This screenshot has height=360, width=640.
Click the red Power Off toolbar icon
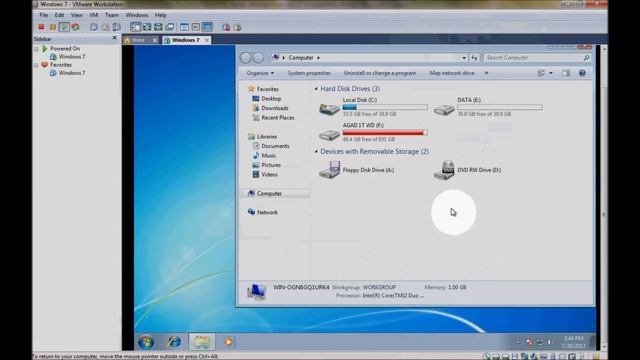41,27
